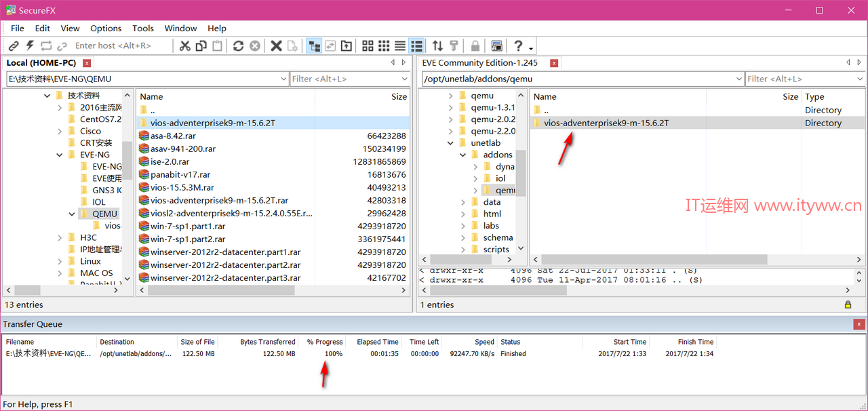Open the Edit menu

[x=43, y=28]
